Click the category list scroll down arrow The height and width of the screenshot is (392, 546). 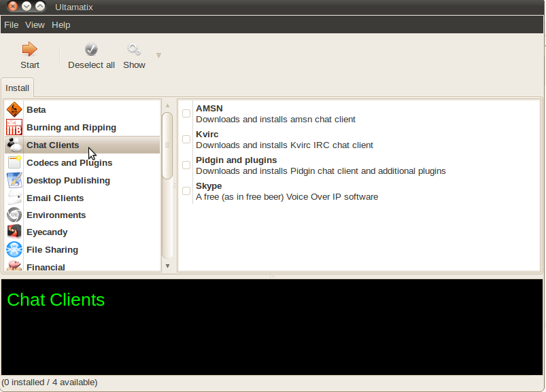[167, 266]
